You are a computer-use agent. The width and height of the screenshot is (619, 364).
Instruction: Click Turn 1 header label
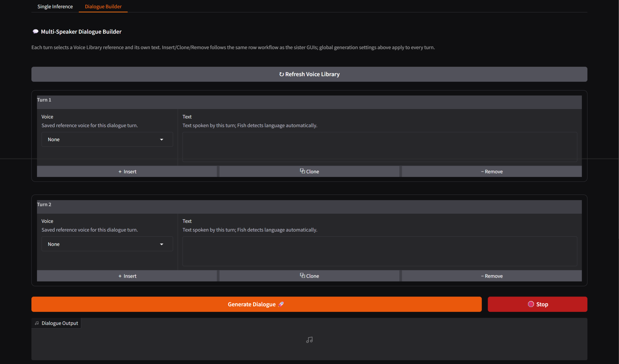point(44,100)
